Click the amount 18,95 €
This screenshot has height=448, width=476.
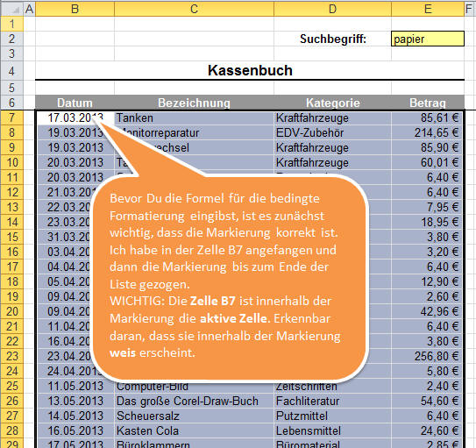point(428,222)
